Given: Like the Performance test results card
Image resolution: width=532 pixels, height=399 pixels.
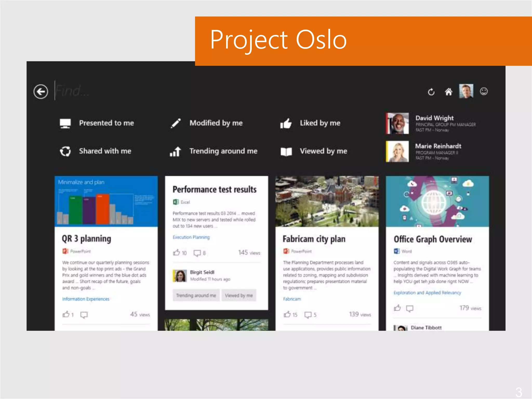Looking at the screenshot, I should 176,252.
